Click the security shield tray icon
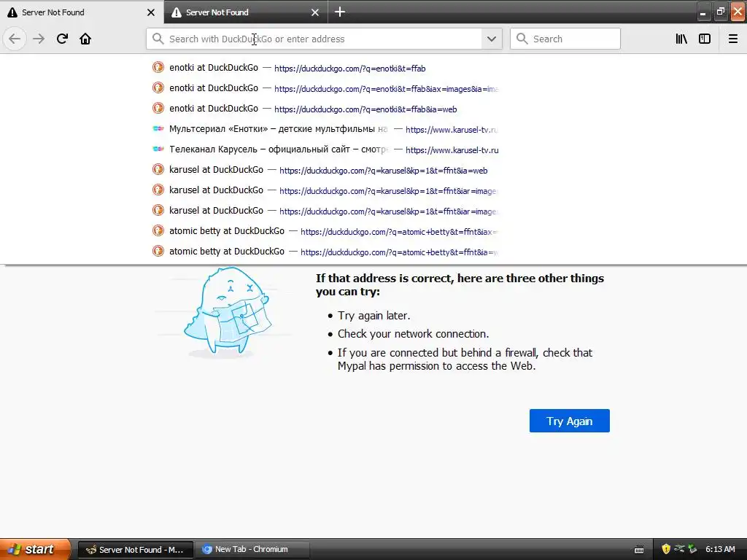Image resolution: width=747 pixels, height=560 pixels. coord(666,549)
